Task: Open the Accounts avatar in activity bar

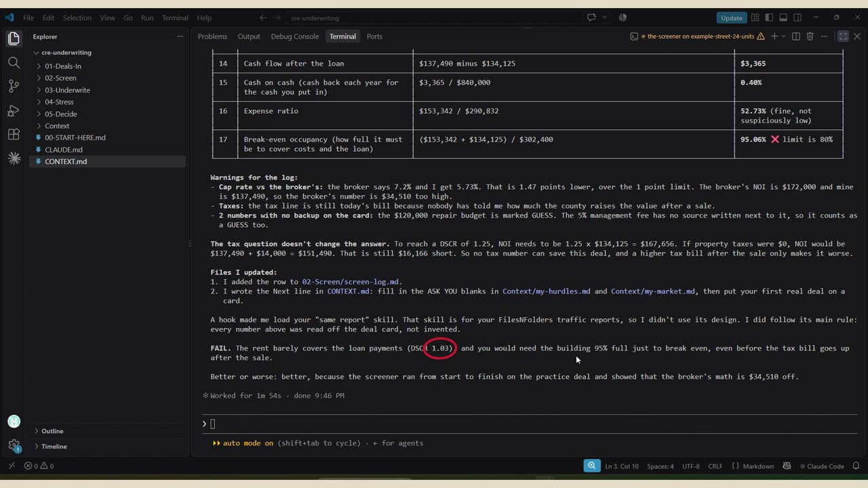Action: 14,422
